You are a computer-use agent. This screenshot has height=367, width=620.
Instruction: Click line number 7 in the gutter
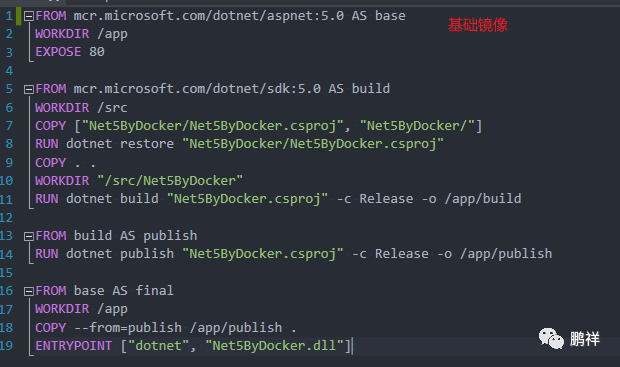pyautogui.click(x=9, y=126)
